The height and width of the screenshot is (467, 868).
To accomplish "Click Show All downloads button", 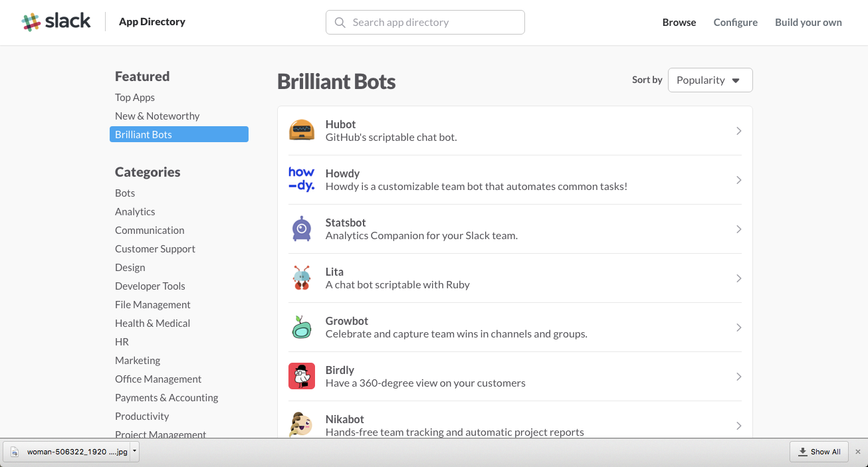I will click(x=820, y=452).
